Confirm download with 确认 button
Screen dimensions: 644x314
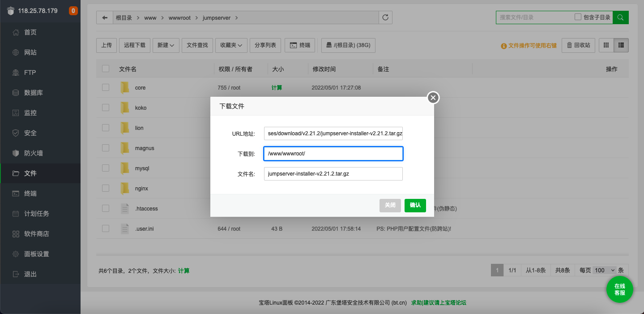click(415, 205)
